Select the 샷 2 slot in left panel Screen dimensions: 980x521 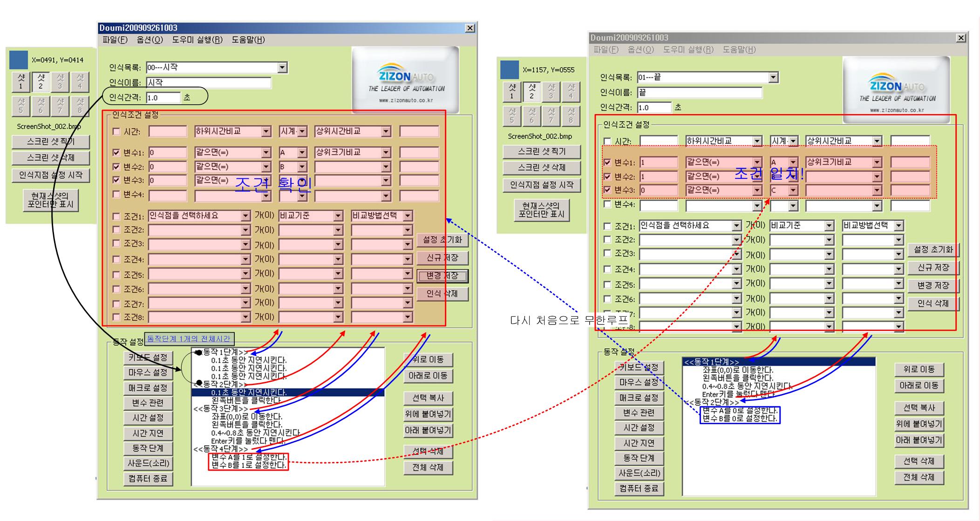(x=41, y=82)
